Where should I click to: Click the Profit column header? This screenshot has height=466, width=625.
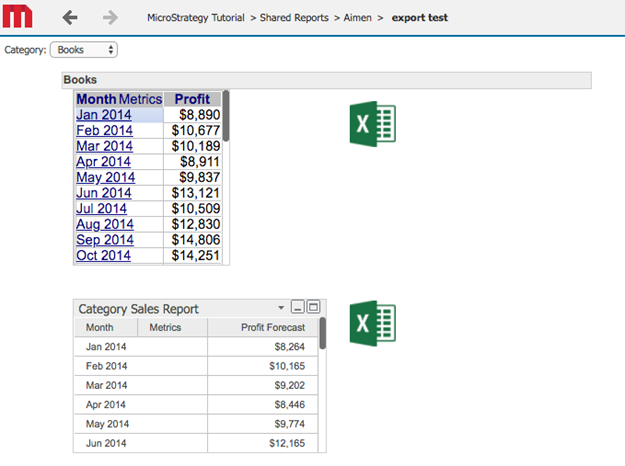(192, 99)
